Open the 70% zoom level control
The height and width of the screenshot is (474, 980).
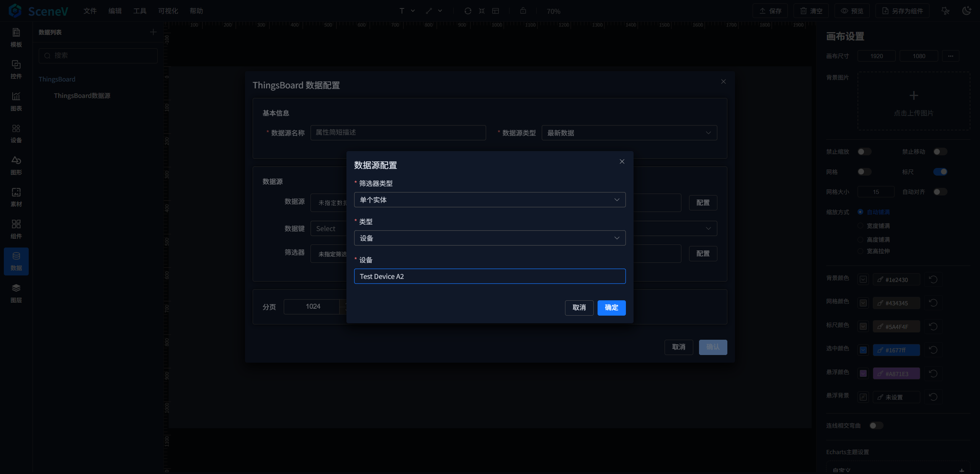click(554, 11)
